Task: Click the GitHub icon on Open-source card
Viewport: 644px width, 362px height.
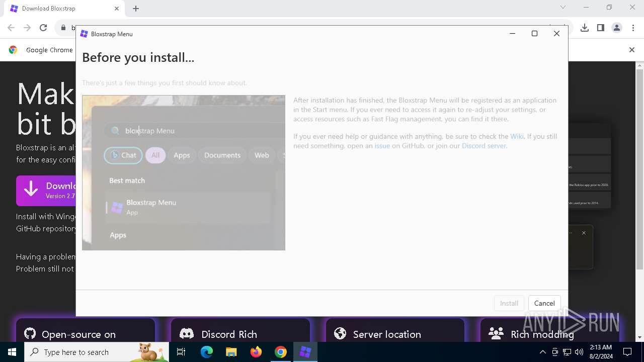Action: (x=30, y=334)
